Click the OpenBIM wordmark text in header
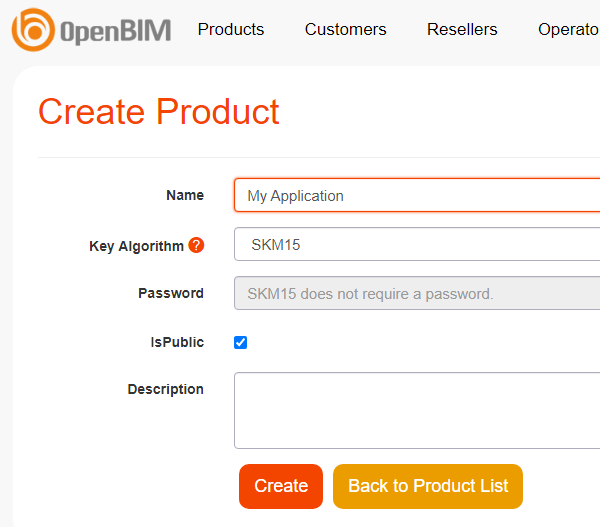 [x=115, y=31]
